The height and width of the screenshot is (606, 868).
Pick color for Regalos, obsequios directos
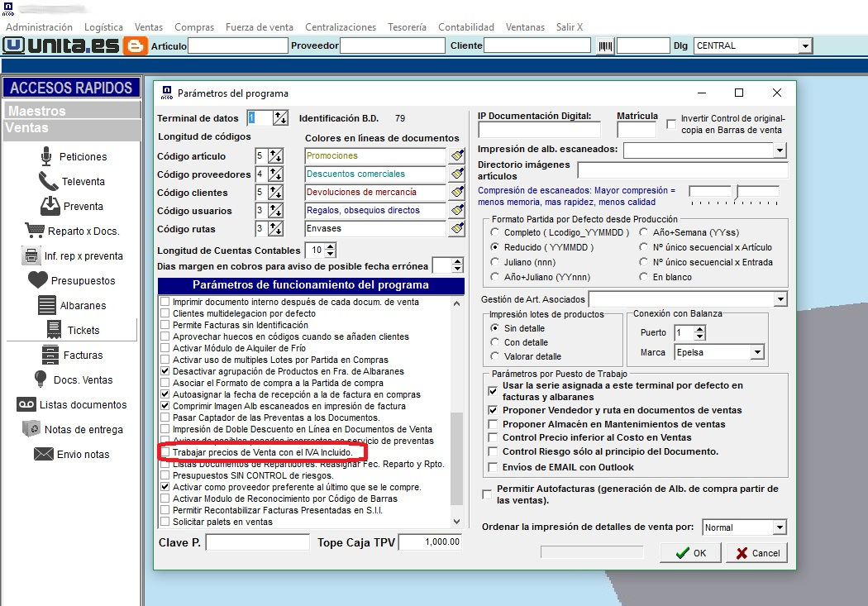(457, 210)
